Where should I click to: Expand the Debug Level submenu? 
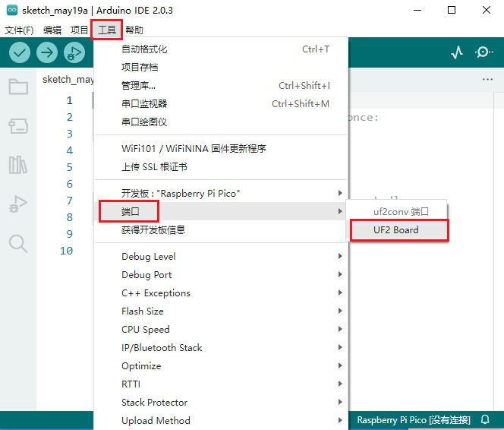[x=221, y=256]
